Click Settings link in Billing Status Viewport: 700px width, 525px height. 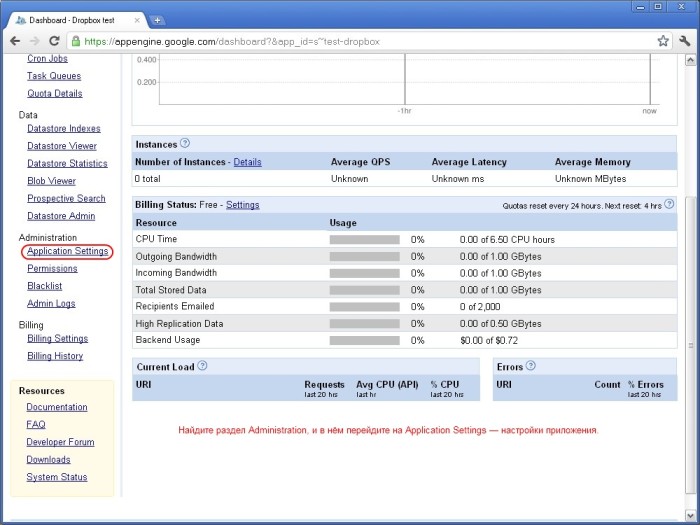pos(242,205)
